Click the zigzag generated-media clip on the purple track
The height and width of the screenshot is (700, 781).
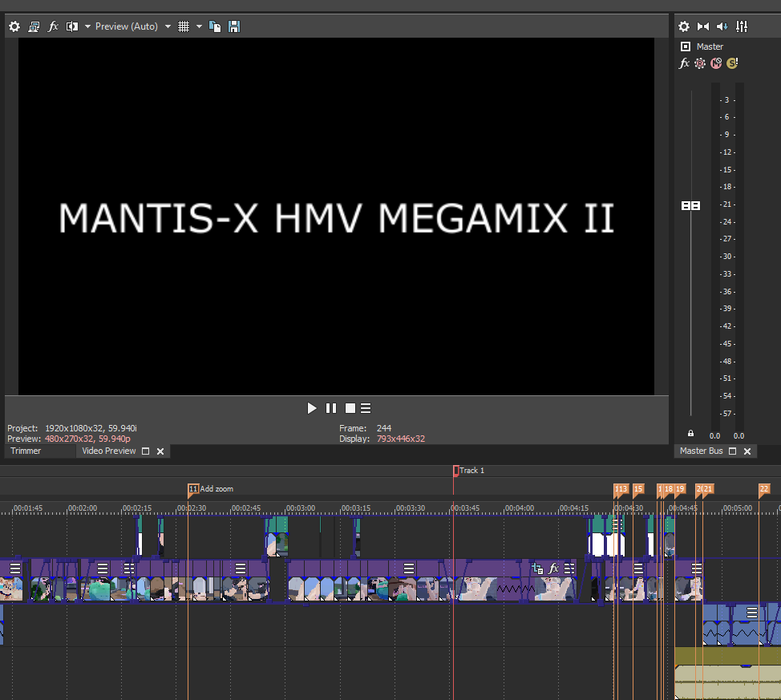516,589
